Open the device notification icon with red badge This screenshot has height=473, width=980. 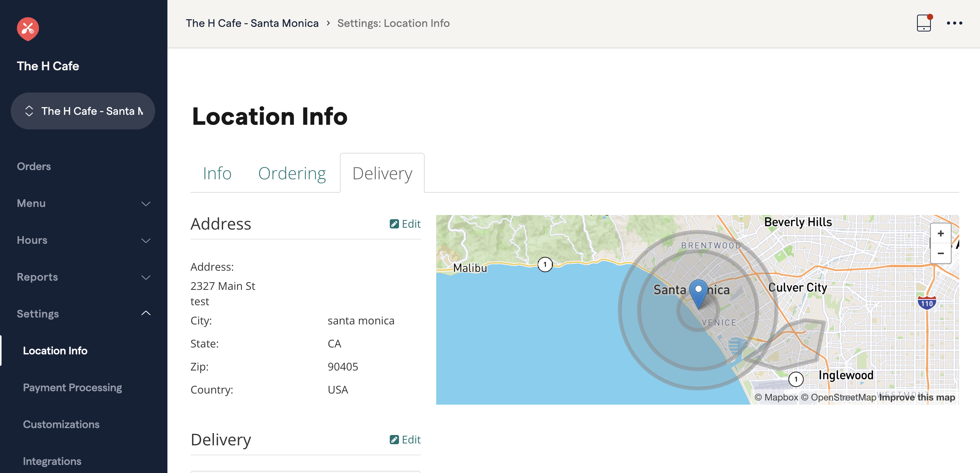coord(923,23)
